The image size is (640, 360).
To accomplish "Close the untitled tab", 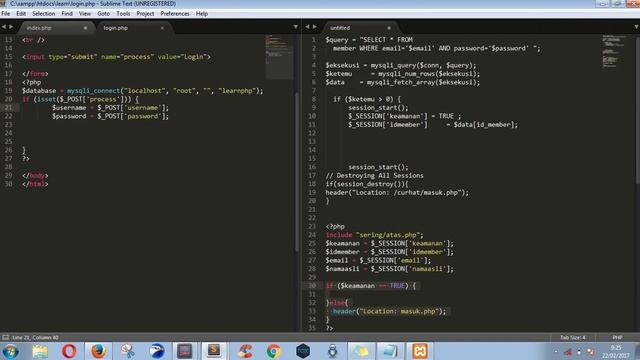I will point(389,28).
